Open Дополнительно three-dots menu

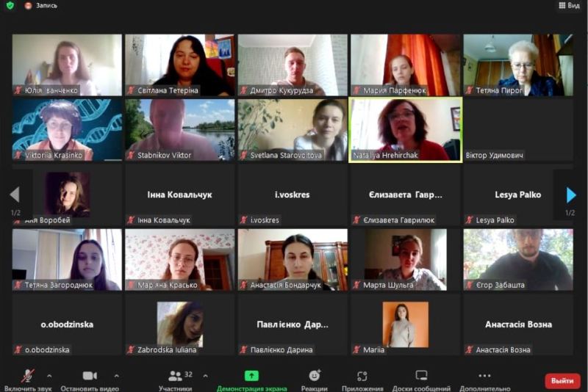click(x=484, y=376)
